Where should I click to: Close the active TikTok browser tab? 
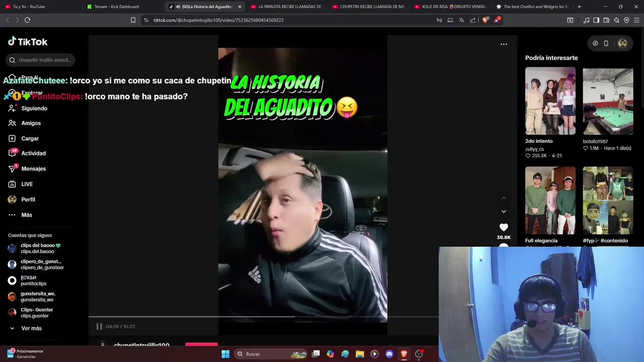tap(239, 7)
